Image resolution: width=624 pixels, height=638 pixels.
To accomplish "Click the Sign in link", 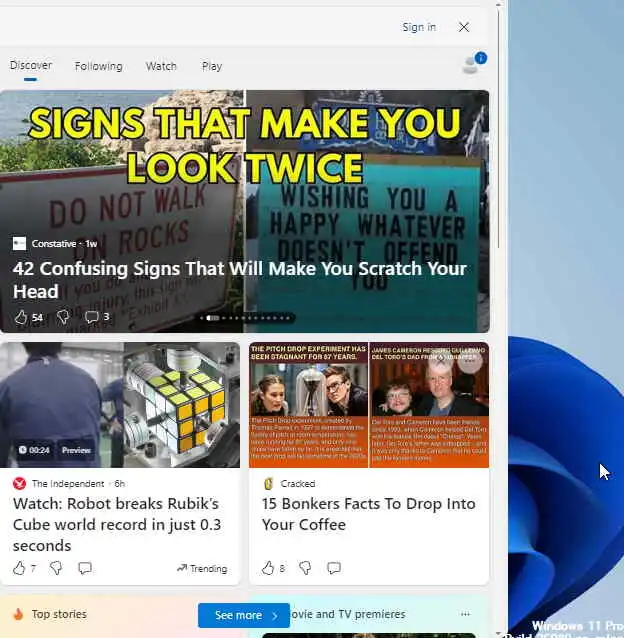I will point(419,27).
